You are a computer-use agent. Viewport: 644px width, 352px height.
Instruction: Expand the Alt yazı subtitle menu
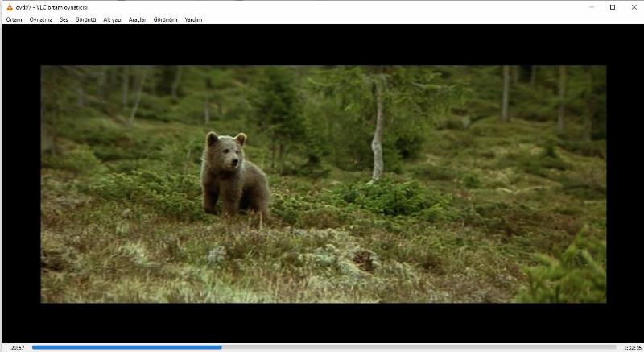pyautogui.click(x=112, y=19)
